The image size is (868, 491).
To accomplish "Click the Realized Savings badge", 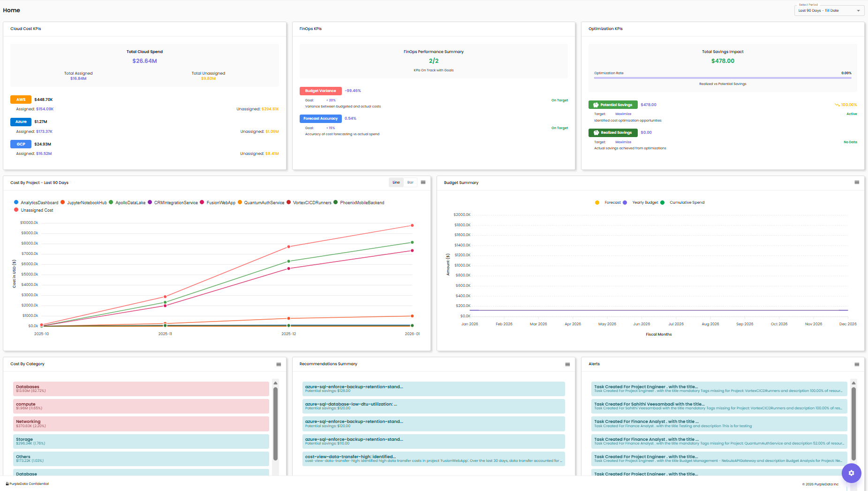I will (x=612, y=132).
